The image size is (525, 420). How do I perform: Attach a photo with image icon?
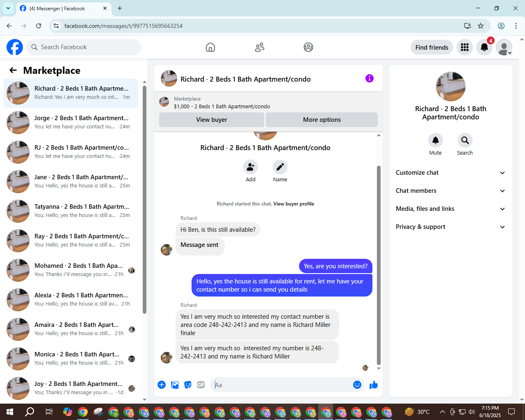175,385
